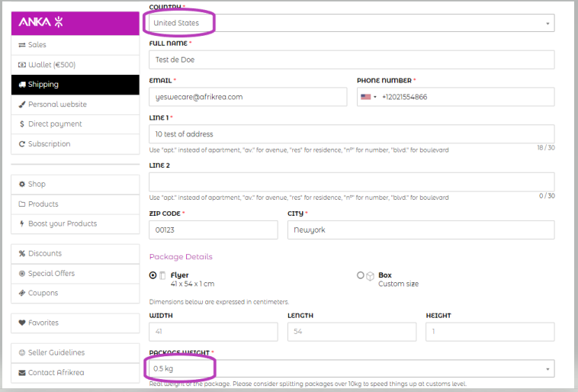Open Boost your Products link
This screenshot has height=392, width=578.
tap(75, 223)
